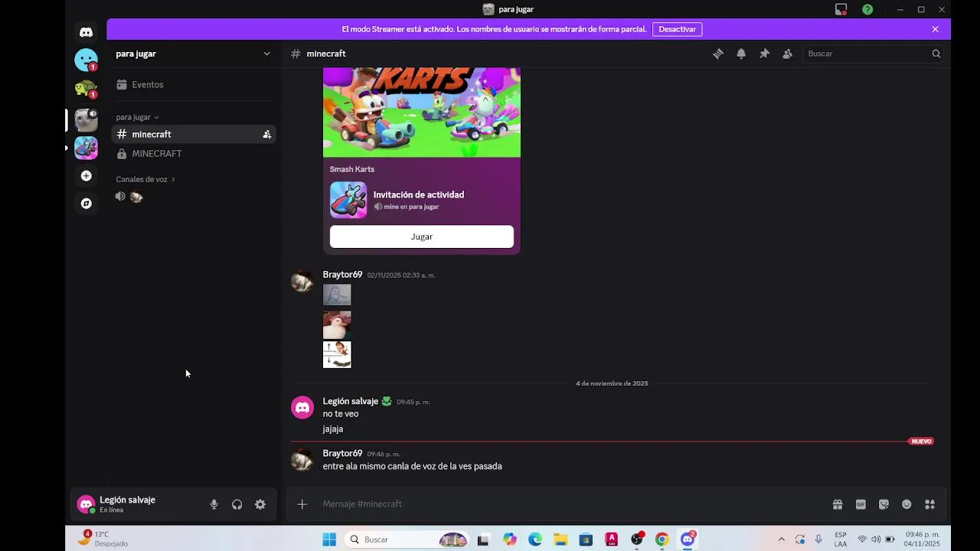This screenshot has width=980, height=551.
Task: Open the Smash Karts server icon
Action: click(x=86, y=148)
